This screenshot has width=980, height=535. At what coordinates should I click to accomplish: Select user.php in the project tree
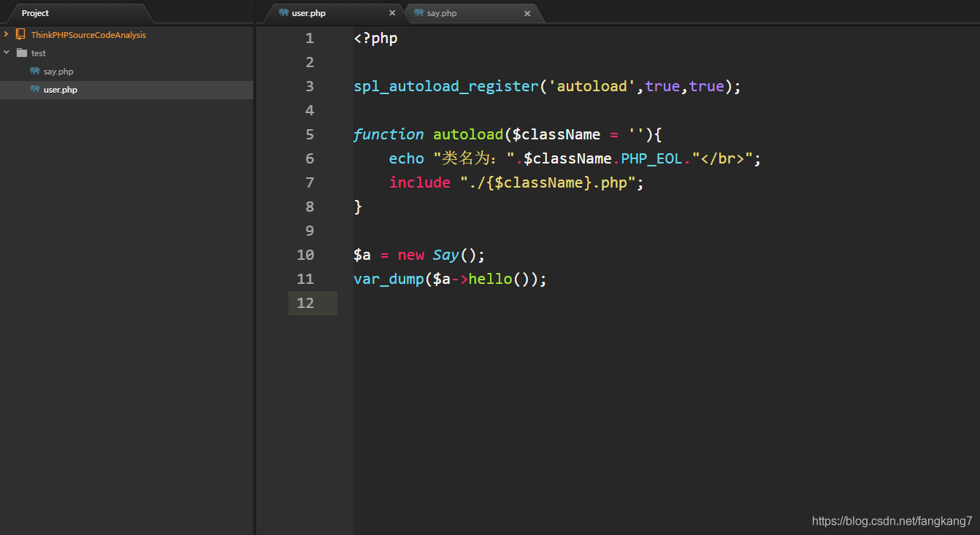click(60, 90)
